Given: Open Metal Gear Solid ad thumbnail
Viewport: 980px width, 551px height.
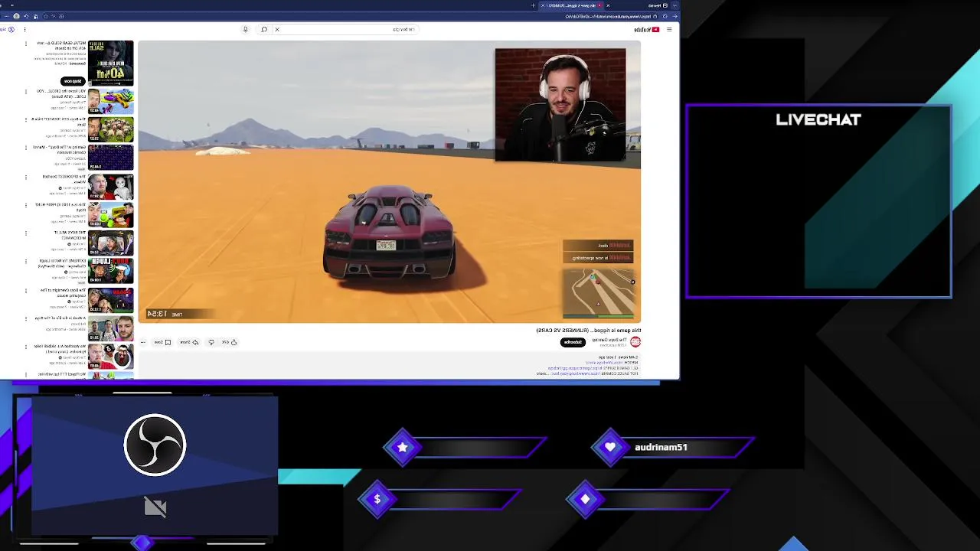Looking at the screenshot, I should tap(110, 62).
